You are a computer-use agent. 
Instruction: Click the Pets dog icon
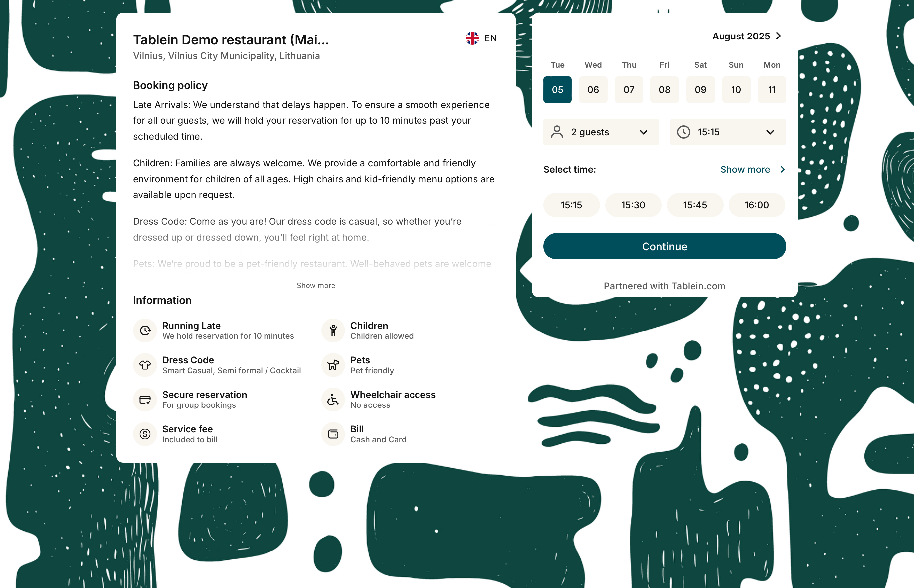[x=333, y=365]
